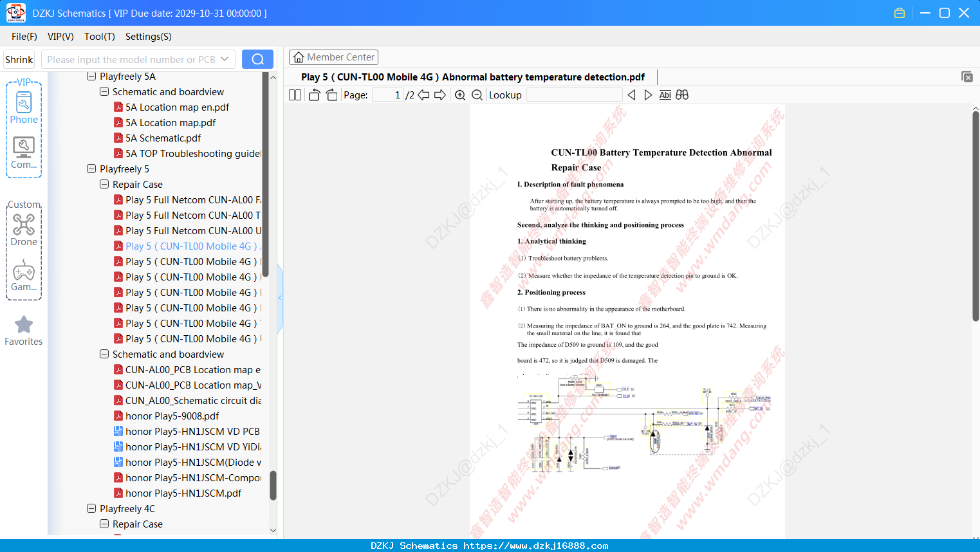Open the model number search dropdown arrow
The image size is (980, 552).
225,59
